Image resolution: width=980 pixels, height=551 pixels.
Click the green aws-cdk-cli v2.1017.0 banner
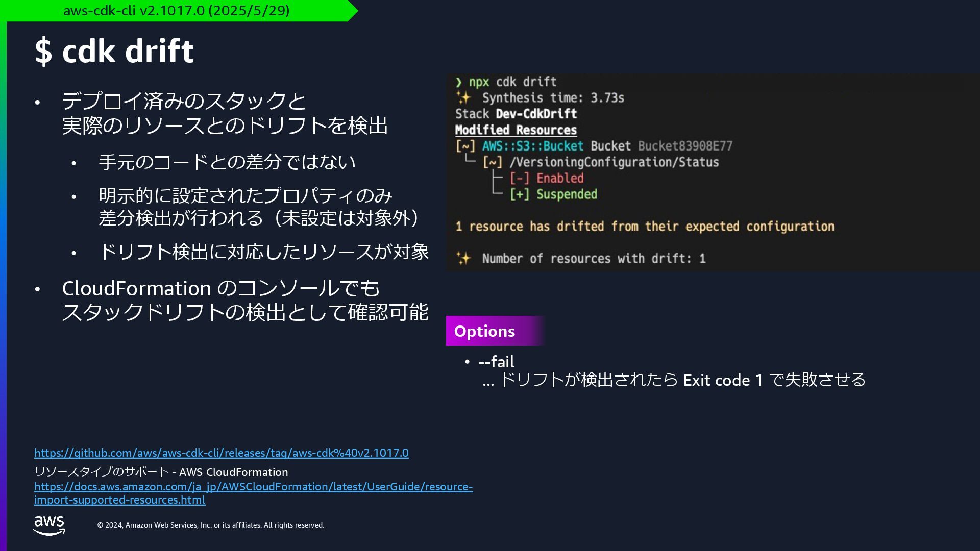pyautogui.click(x=176, y=11)
